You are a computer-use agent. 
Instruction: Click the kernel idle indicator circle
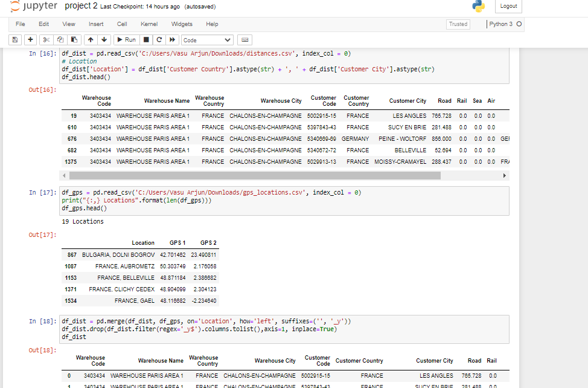point(519,24)
